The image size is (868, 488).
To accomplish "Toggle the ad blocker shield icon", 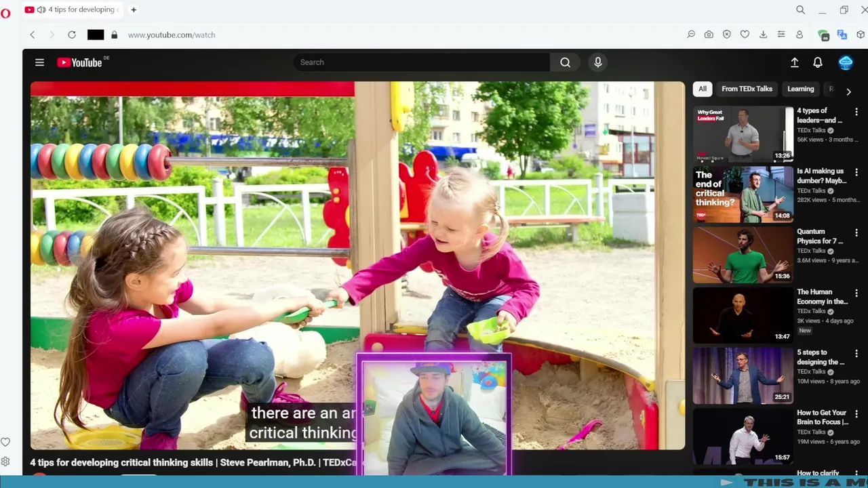I will click(727, 35).
